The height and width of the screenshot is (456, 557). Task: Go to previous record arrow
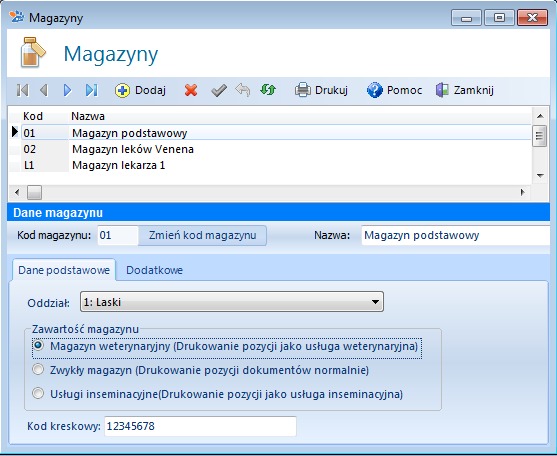[44, 90]
